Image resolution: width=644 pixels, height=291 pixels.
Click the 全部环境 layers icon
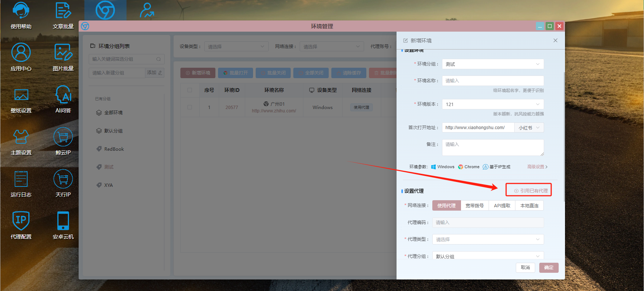pyautogui.click(x=99, y=113)
